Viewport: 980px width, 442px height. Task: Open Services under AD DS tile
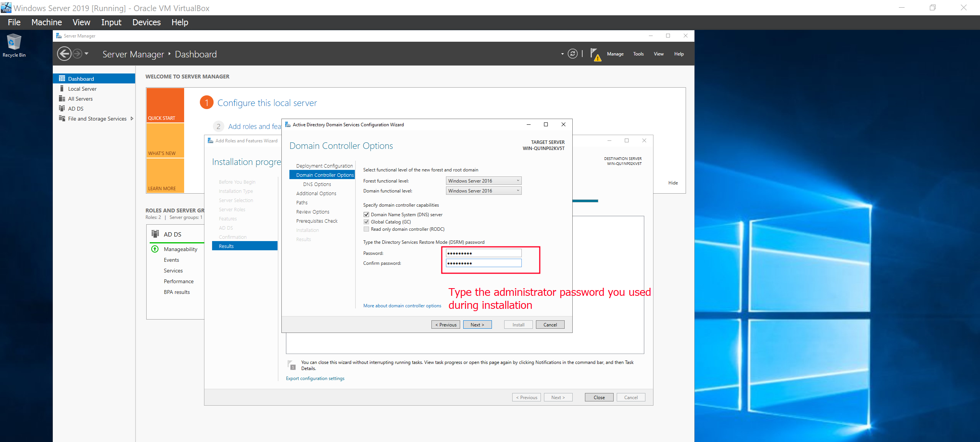tap(173, 271)
